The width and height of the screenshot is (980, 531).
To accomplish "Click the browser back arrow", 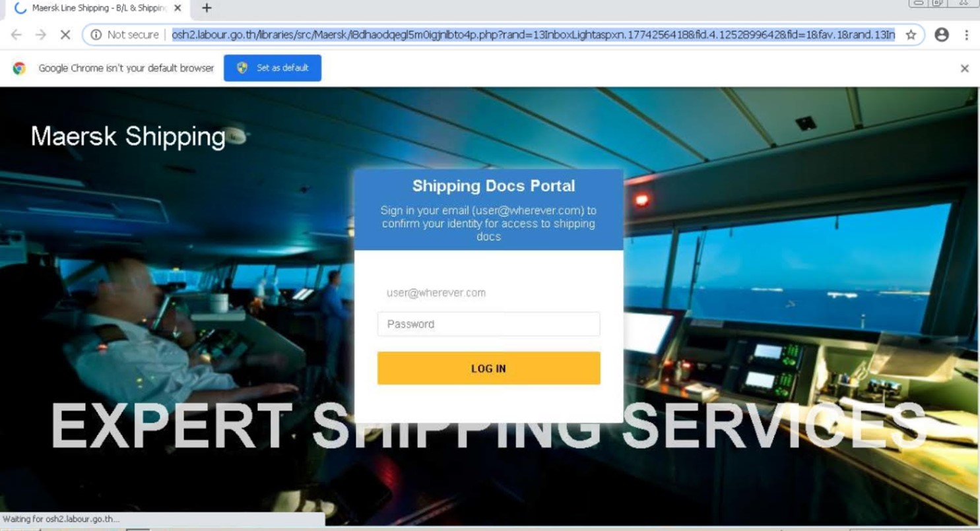I will click(16, 35).
